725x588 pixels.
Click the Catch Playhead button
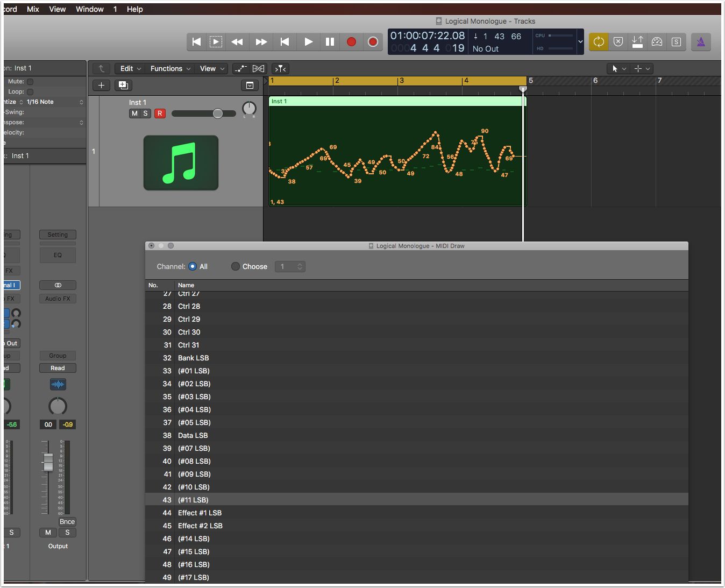(281, 69)
